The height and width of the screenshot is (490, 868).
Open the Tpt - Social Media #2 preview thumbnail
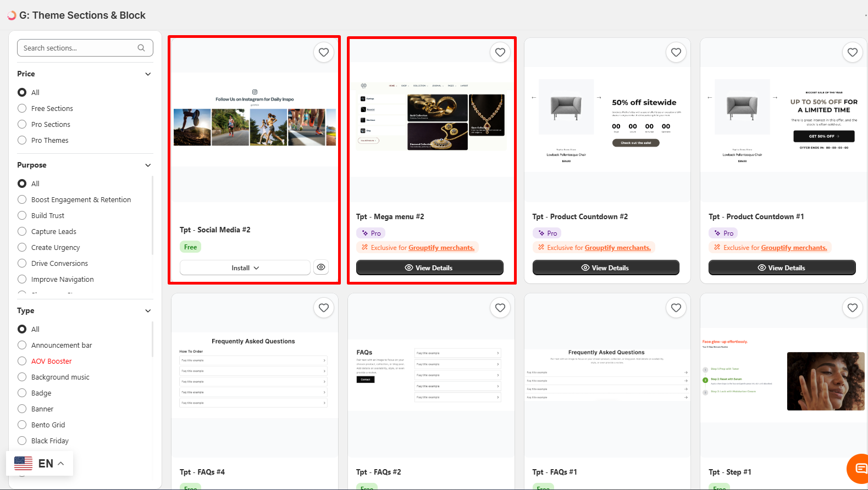point(255,120)
